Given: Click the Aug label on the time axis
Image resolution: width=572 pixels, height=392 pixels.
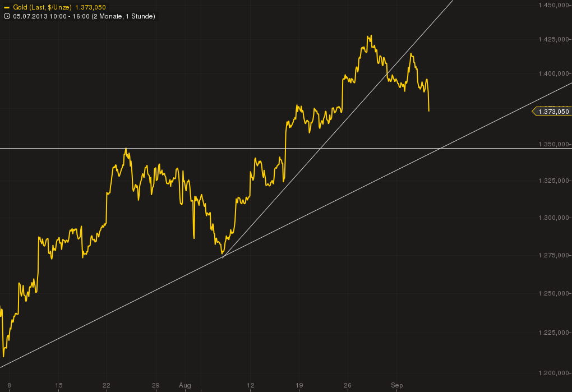Looking at the screenshot, I should pyautogui.click(x=185, y=386).
